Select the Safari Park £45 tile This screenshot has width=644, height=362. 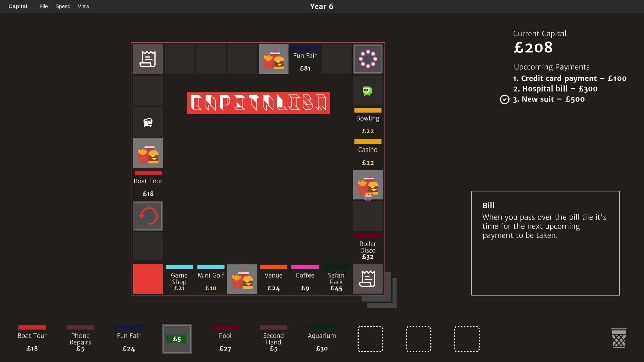click(336, 279)
